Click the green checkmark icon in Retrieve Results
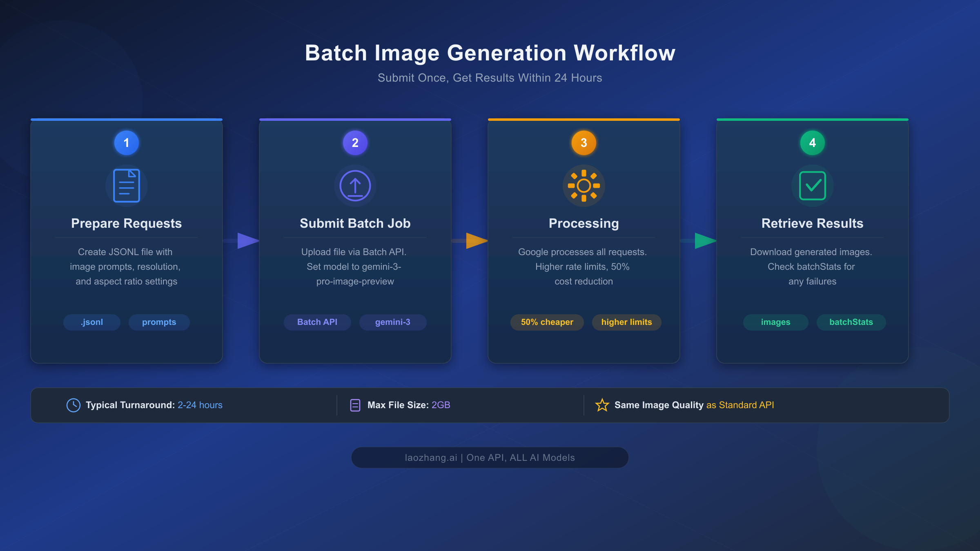 [812, 186]
